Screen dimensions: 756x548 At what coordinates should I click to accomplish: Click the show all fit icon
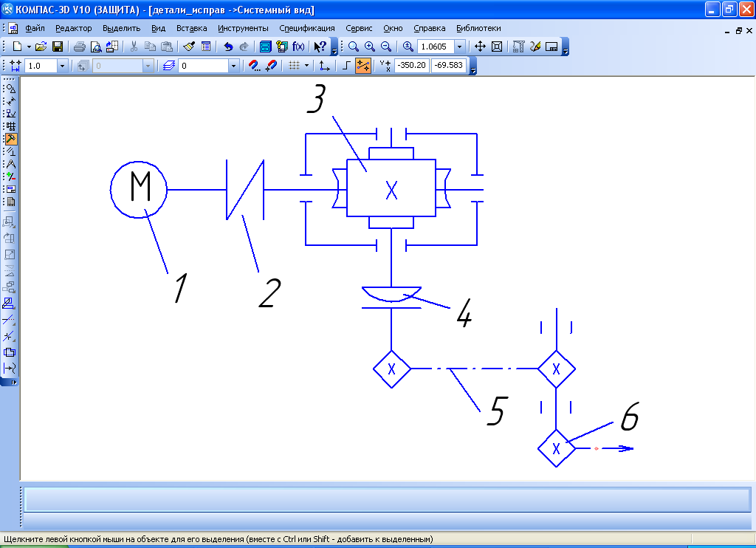pyautogui.click(x=497, y=47)
